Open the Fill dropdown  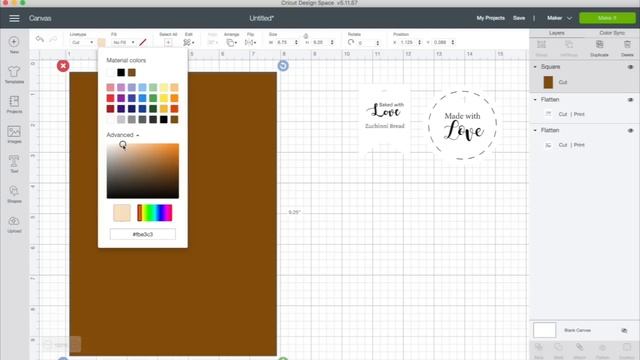[x=123, y=42]
